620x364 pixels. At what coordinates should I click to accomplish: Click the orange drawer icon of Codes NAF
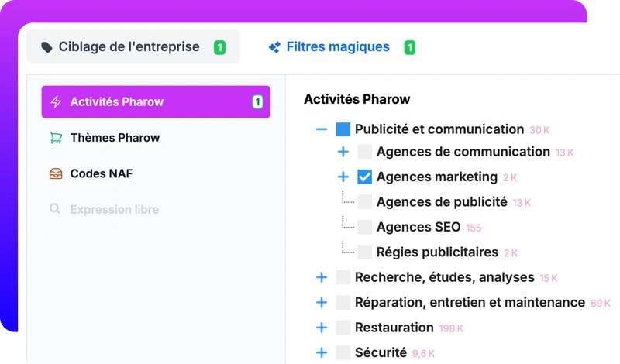pyautogui.click(x=56, y=173)
